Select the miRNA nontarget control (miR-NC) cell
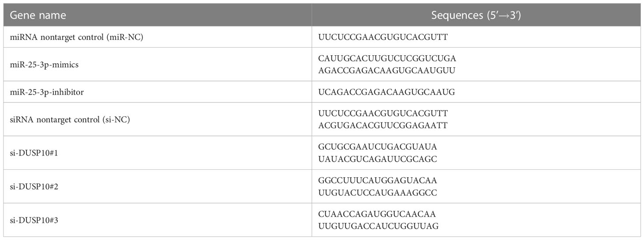 pos(77,37)
